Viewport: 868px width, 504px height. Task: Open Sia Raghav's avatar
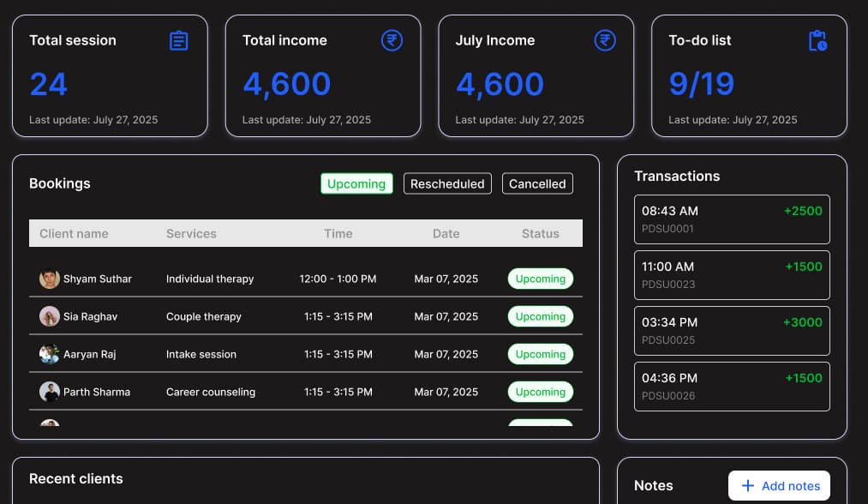click(49, 316)
